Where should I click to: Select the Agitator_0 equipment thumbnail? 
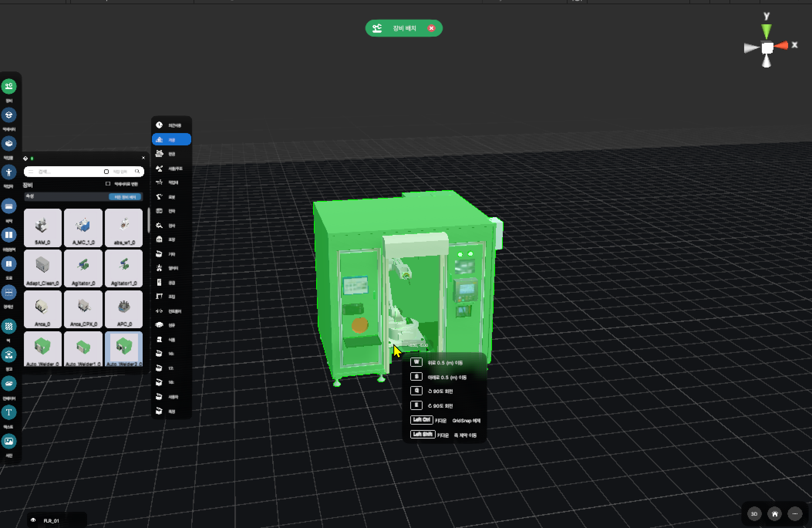[83, 268]
